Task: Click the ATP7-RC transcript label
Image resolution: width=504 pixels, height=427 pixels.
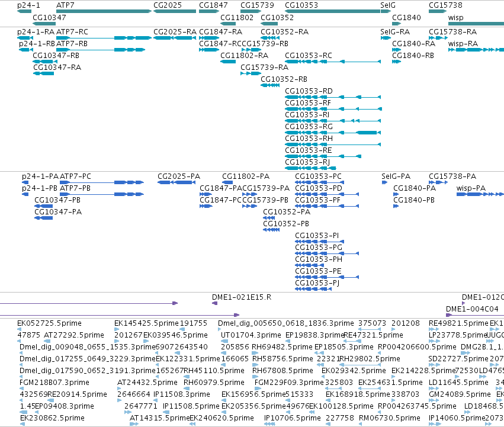Action: pos(72,32)
